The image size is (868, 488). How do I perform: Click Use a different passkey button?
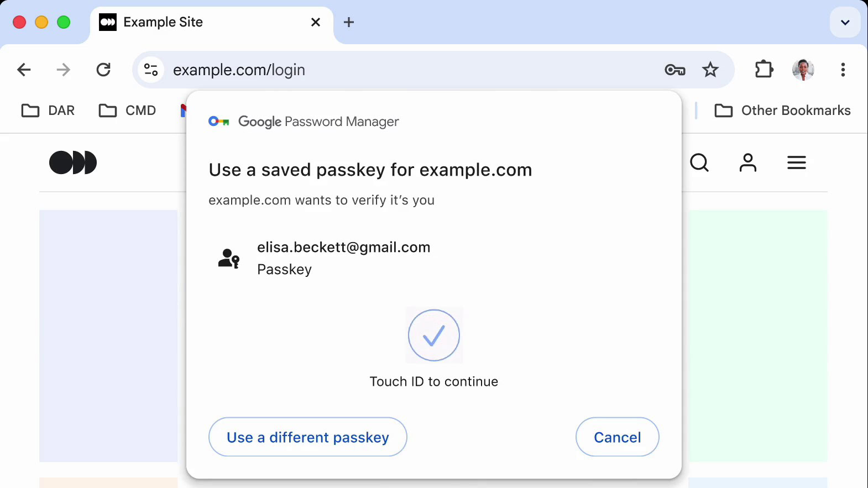(307, 437)
